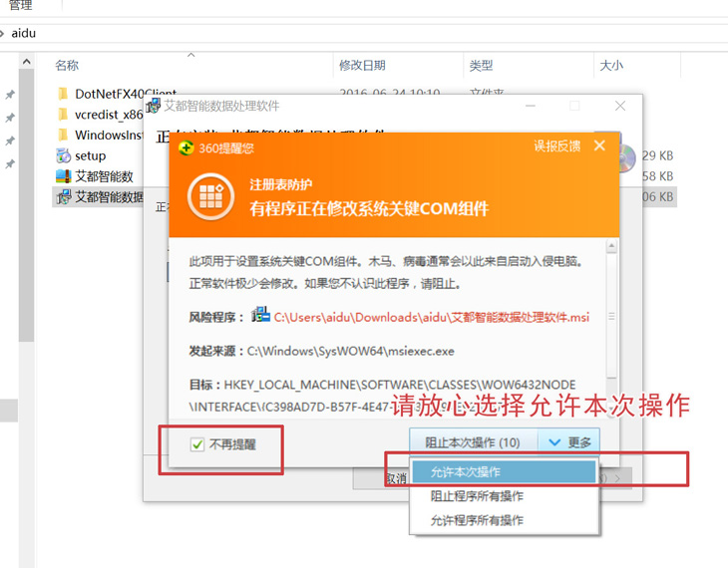
Task: Click the 发起来源 msiexec.exe path text
Action: coord(350,352)
